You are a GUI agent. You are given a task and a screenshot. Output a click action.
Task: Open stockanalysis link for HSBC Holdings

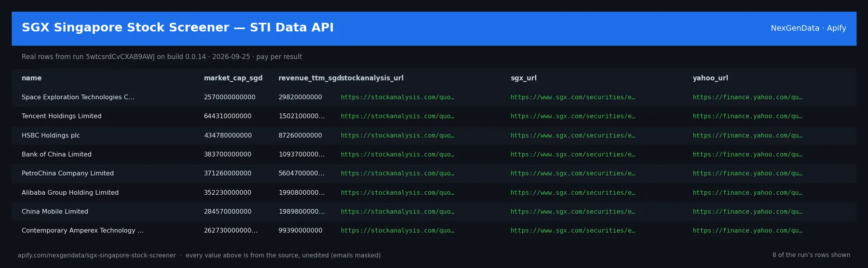point(397,135)
